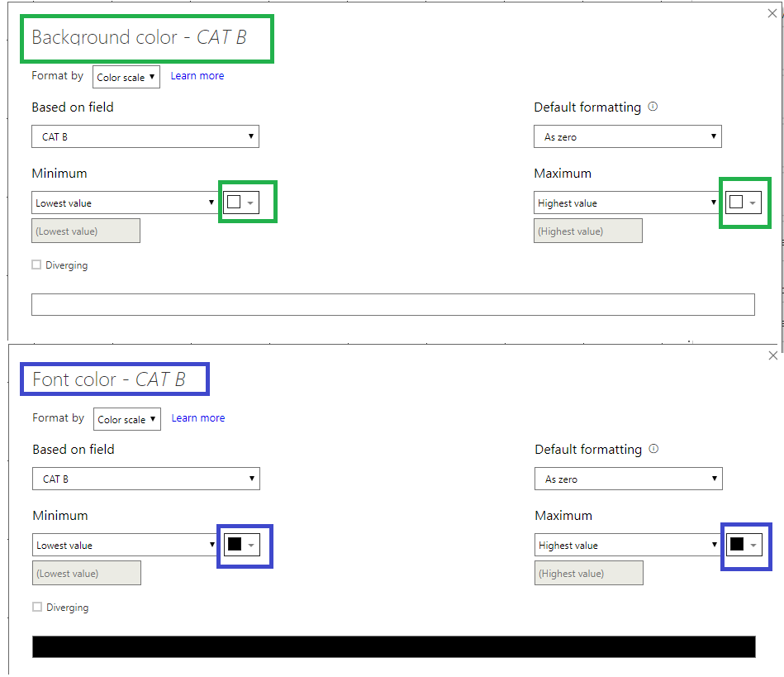Click (Lowest value) field in Background color dialog
This screenshot has width=784, height=677.
[86, 231]
